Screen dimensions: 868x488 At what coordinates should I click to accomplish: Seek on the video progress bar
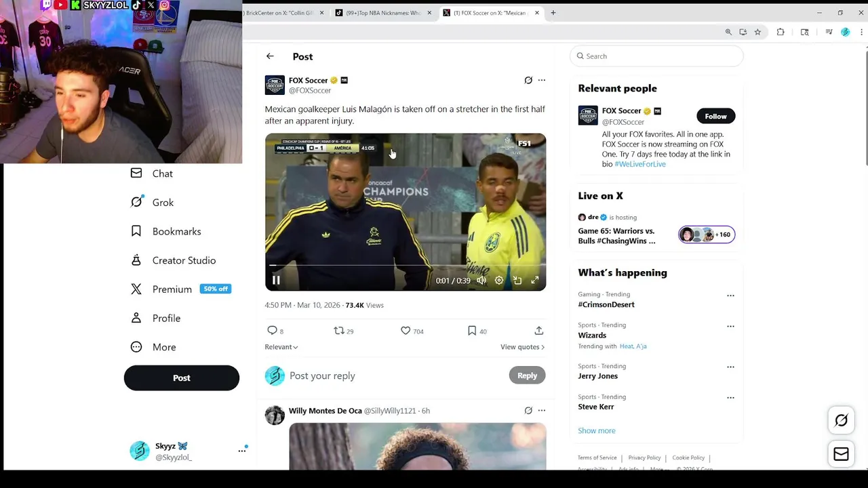tap(406, 266)
